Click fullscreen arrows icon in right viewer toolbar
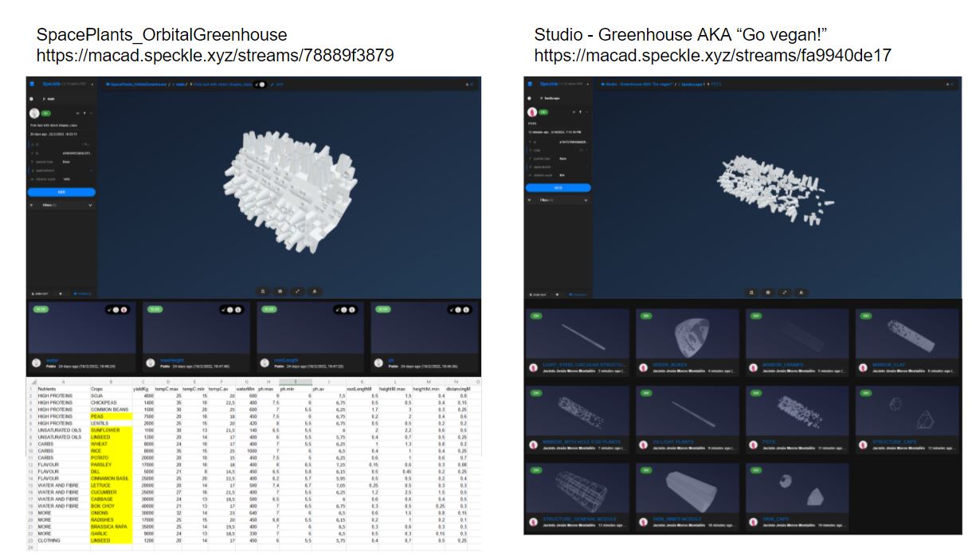This screenshot has width=980, height=560. (784, 292)
